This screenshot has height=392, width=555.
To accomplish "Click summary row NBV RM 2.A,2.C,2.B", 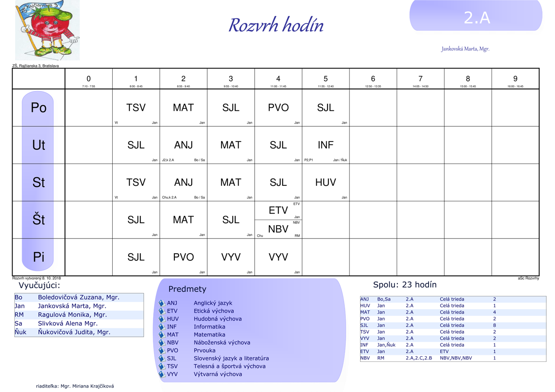I will tap(453, 358).
